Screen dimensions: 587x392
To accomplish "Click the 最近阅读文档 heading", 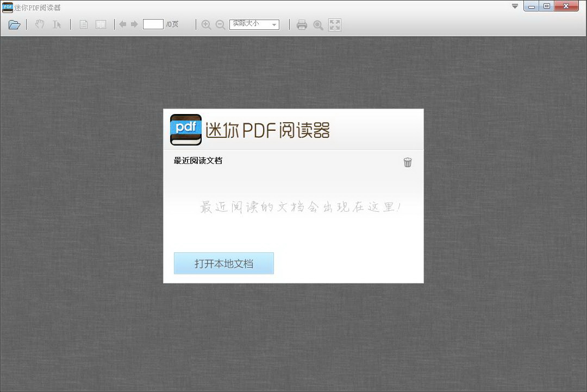I will 198,161.
